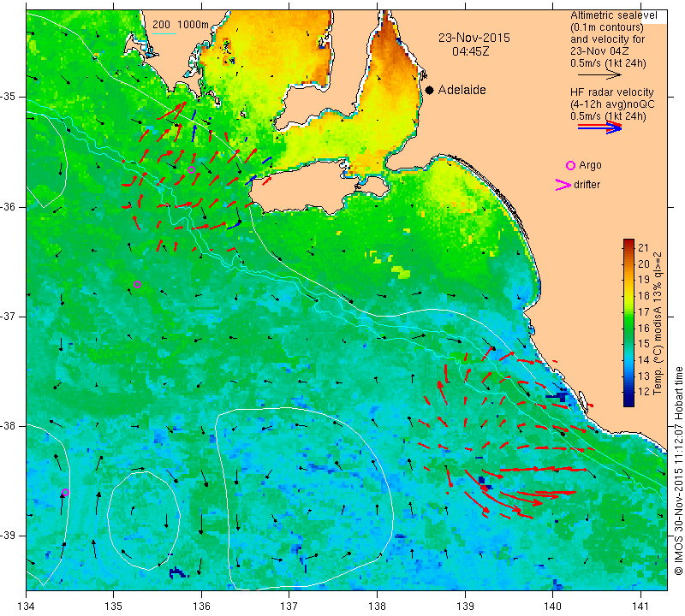Click the Argo float marker near 36°S 136°E
Screen dimensions: 685x616
tap(191, 169)
